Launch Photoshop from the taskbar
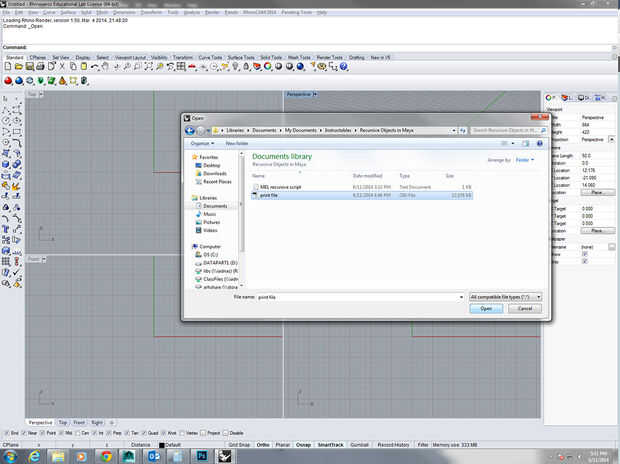 point(200,455)
